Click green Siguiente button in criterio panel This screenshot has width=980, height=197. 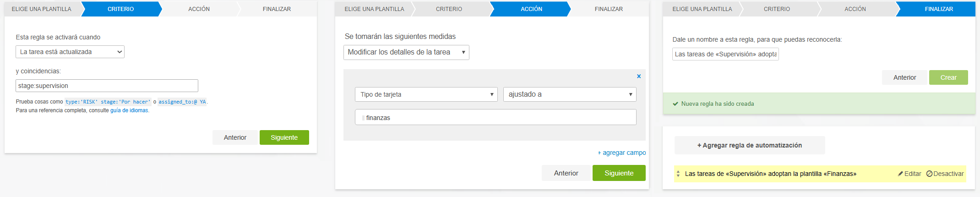[284, 137]
